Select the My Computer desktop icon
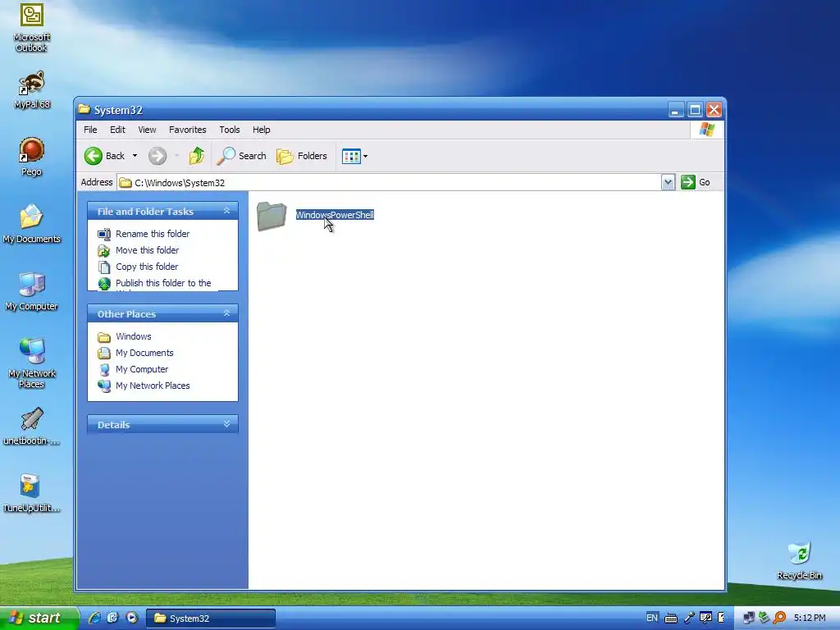The image size is (840, 630). click(32, 291)
